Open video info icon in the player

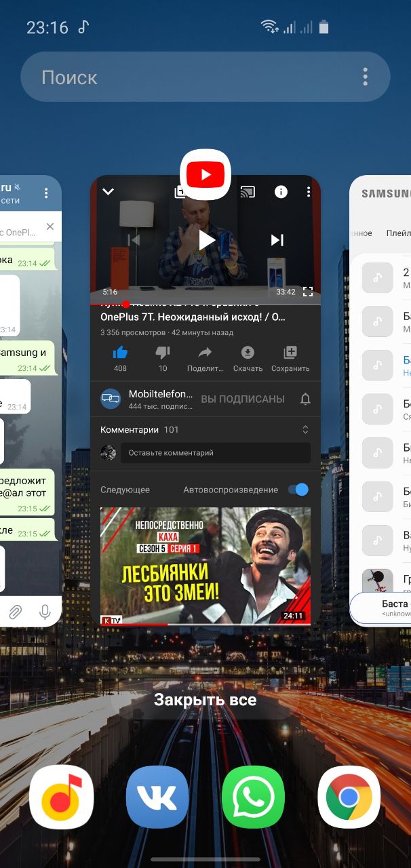point(281,192)
